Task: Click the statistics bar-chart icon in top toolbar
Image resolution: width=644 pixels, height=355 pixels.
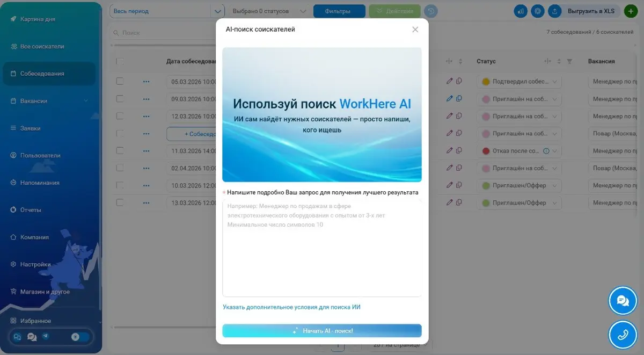Action: click(x=521, y=11)
